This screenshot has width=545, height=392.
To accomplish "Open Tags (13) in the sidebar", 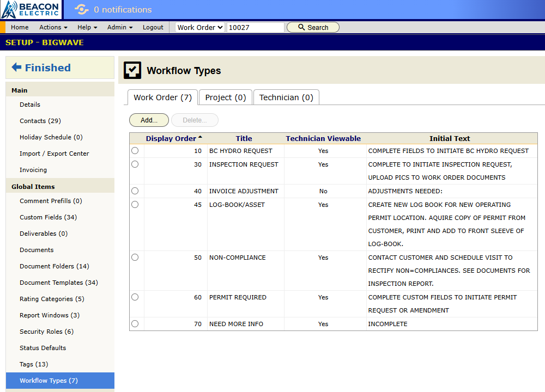I will pos(34,364).
